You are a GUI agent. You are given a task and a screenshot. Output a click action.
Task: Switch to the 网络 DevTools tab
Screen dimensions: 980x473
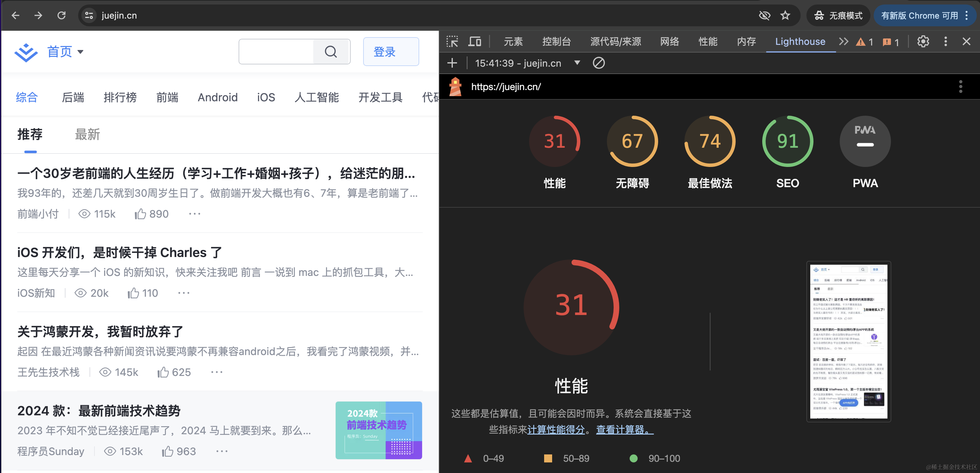pos(669,41)
